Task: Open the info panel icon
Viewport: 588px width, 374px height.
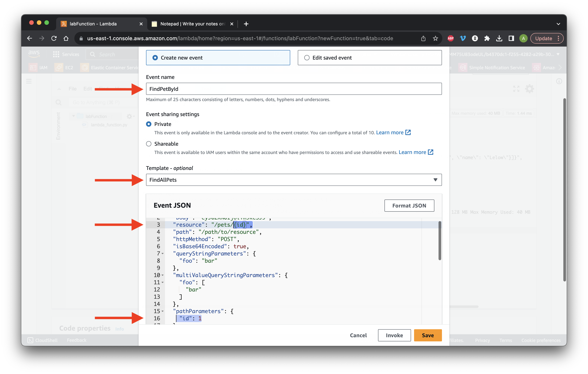Action: [559, 81]
